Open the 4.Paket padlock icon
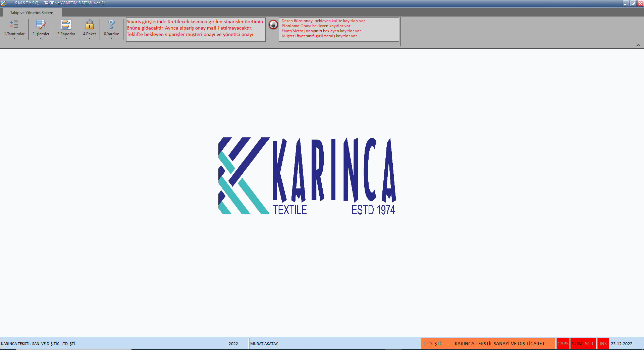The height and width of the screenshot is (350, 644). (90, 25)
